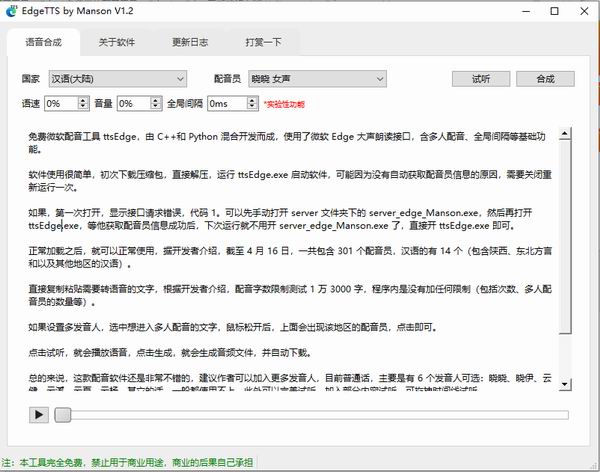Click the 试听 preview button
The image size is (600, 472).
click(x=481, y=79)
